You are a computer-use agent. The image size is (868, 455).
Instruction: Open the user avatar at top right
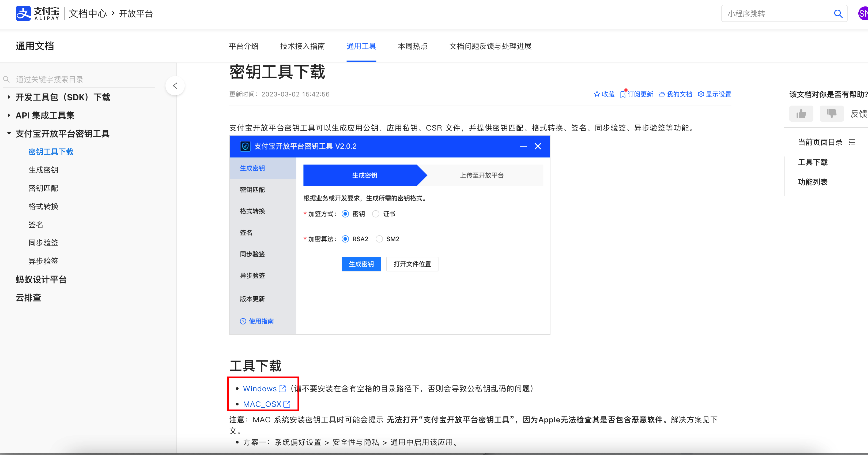pos(863,13)
